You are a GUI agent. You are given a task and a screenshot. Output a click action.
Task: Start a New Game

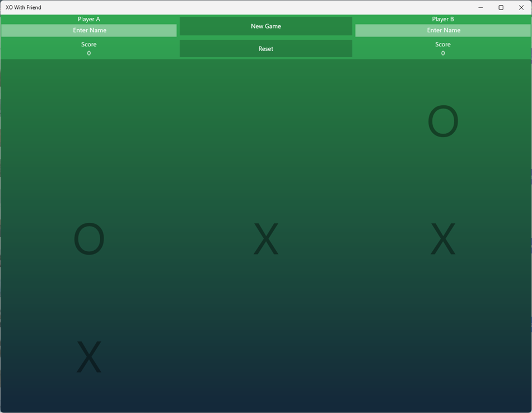265,26
